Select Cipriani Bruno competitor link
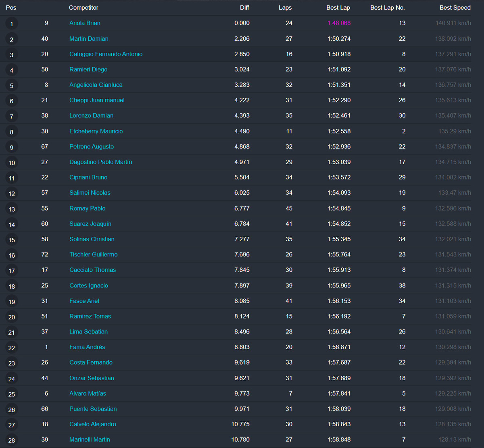Image resolution: width=484 pixels, height=448 pixels. point(88,177)
